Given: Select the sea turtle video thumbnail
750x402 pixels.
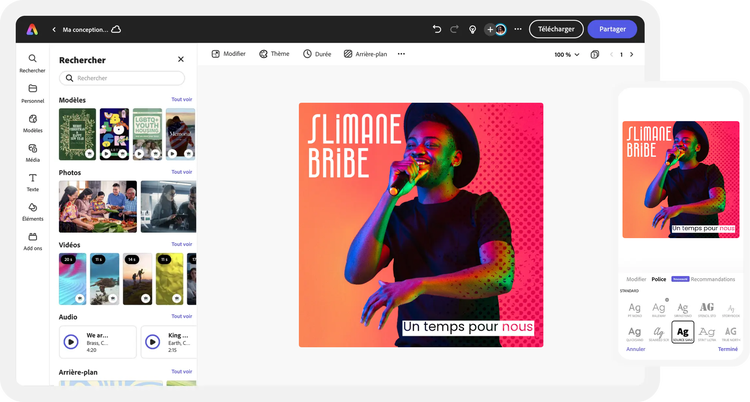Looking at the screenshot, I should pos(105,279).
